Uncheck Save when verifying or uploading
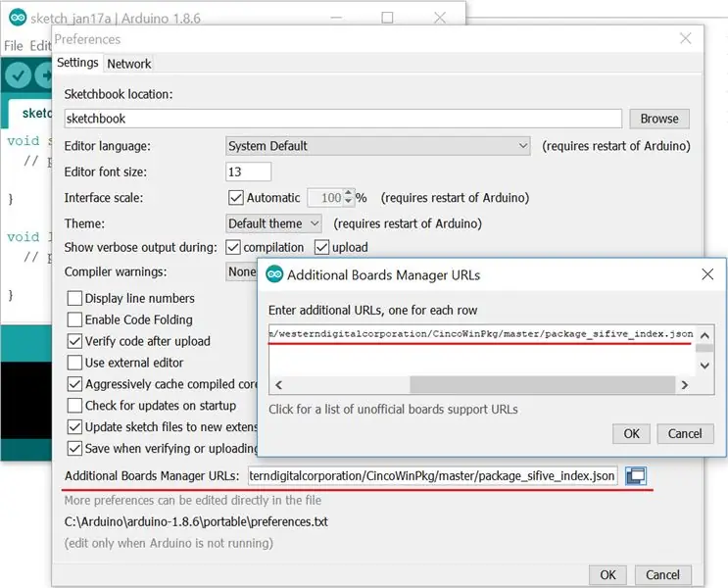This screenshot has width=728, height=588. pos(74,448)
